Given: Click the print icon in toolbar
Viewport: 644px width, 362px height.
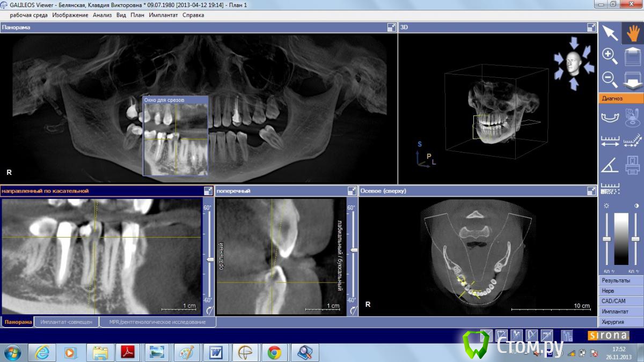Looking at the screenshot, I should click(632, 165).
